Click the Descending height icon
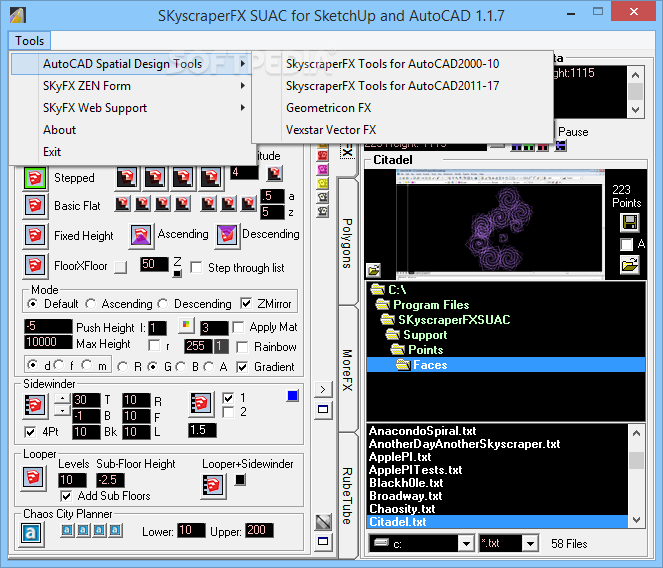Viewport: 663px width, 568px height. (227, 235)
